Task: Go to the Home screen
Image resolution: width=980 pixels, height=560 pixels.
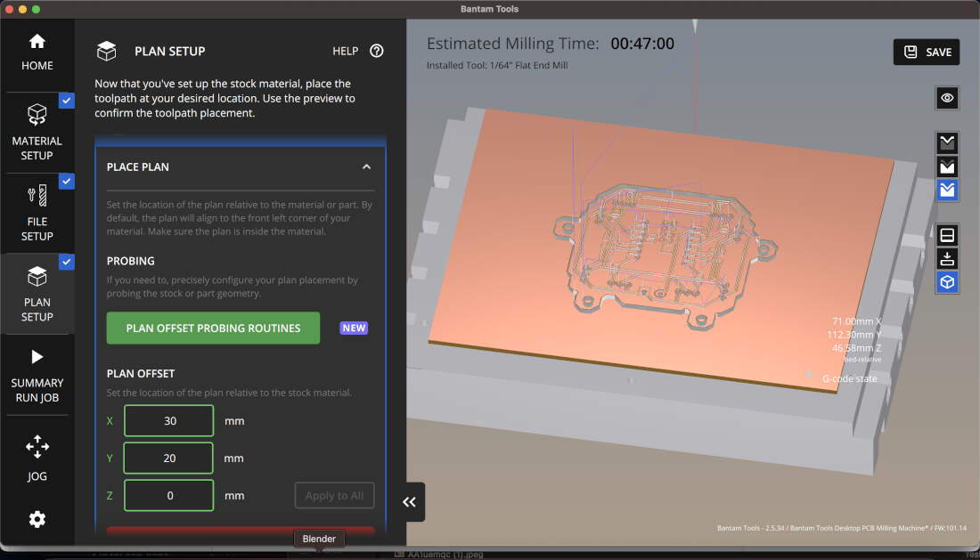Action: 37,53
